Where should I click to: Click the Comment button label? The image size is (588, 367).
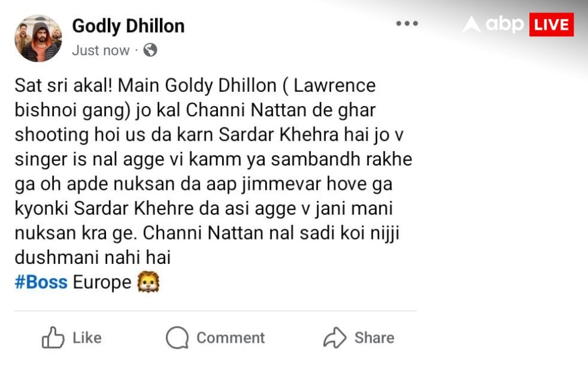230,338
